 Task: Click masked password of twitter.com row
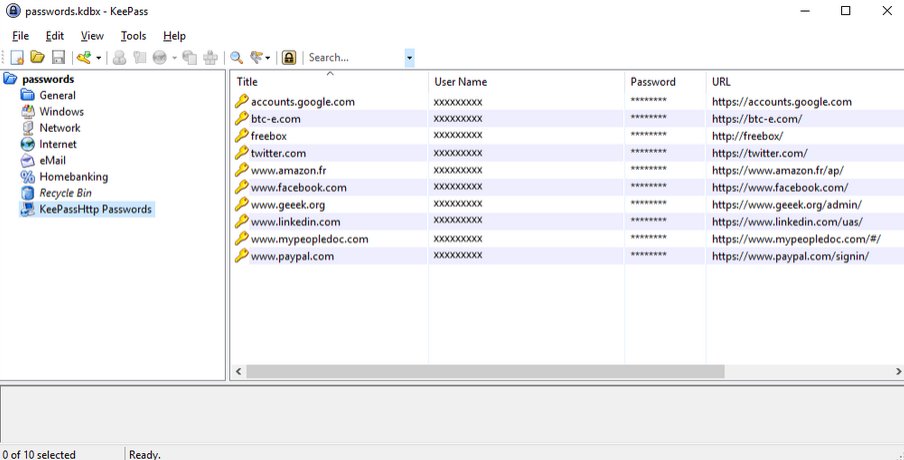649,153
